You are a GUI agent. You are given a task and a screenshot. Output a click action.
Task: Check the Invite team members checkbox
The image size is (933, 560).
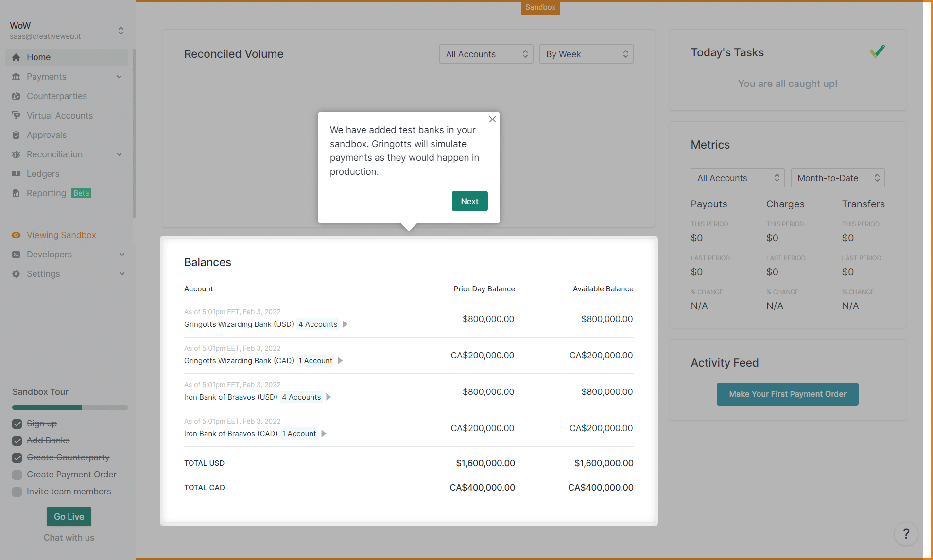coord(17,492)
